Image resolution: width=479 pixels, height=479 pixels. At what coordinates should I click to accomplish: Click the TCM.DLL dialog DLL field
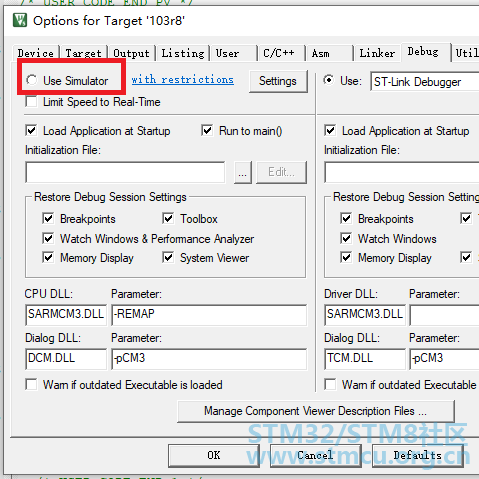pos(365,359)
